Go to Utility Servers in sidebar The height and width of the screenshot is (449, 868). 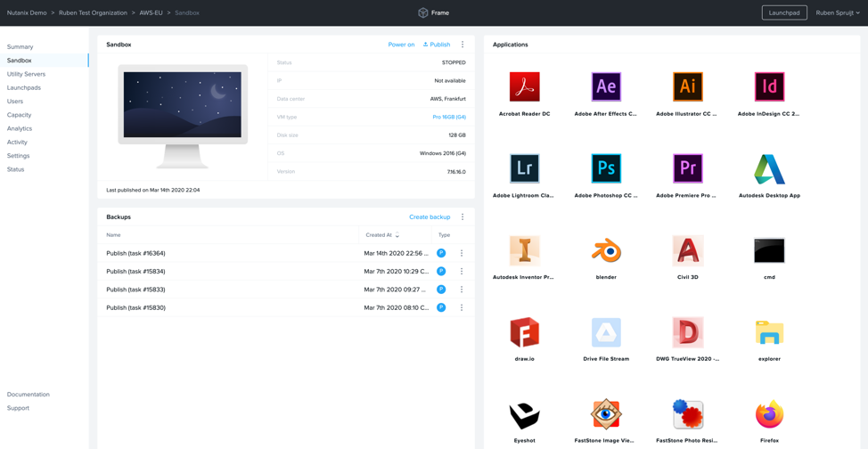26,74
